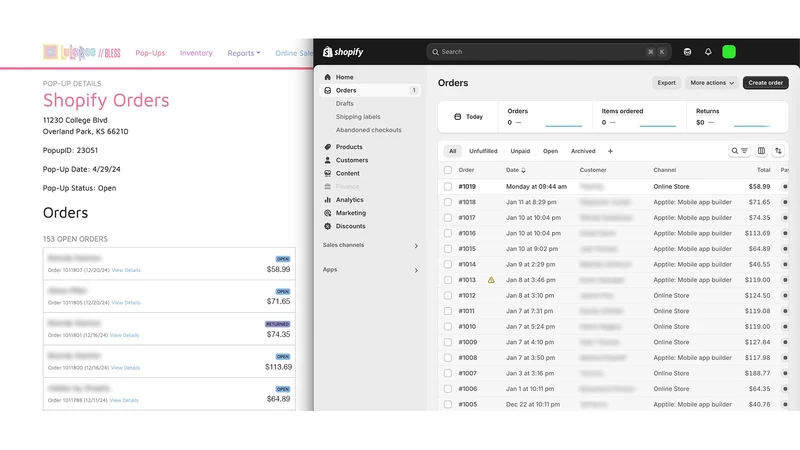Click the Analytics bar chart icon

[328, 200]
